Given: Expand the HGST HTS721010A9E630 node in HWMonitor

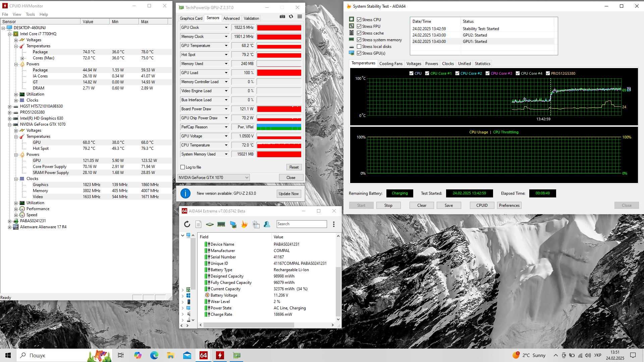Looking at the screenshot, I should click(x=10, y=106).
